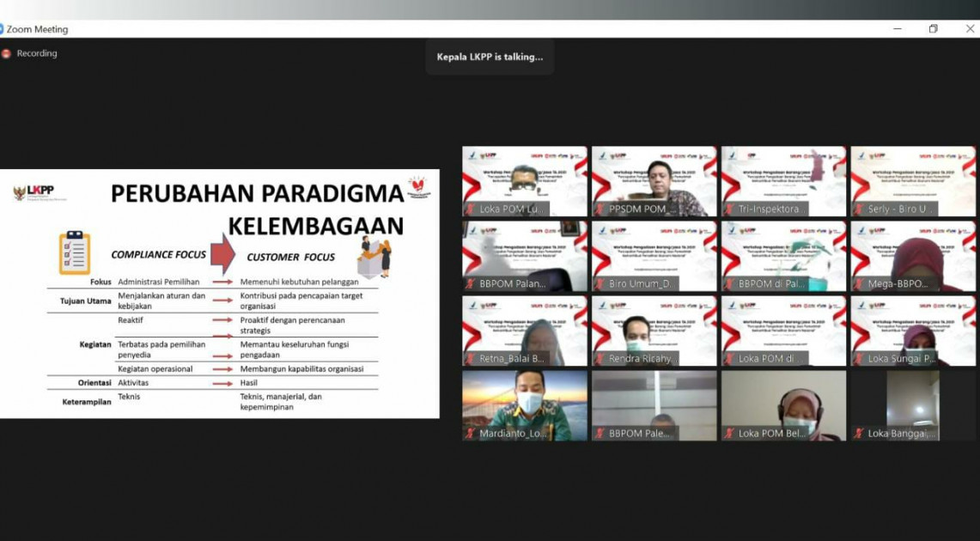Click muted mic icon on PPSDM POM tile
The image size is (980, 541).
[x=600, y=209]
